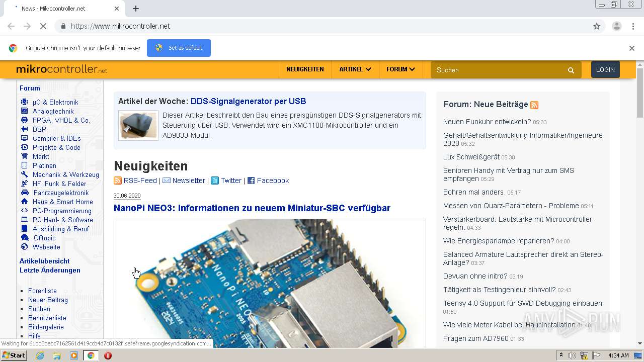Open 'Bohren mal anders.' forum post
Image resolution: width=644 pixels, height=362 pixels.
[474, 192]
